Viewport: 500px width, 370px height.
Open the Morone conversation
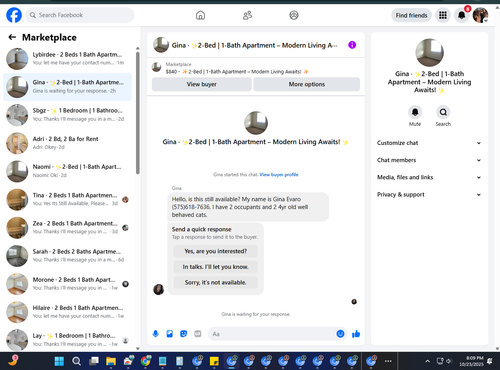tap(68, 284)
